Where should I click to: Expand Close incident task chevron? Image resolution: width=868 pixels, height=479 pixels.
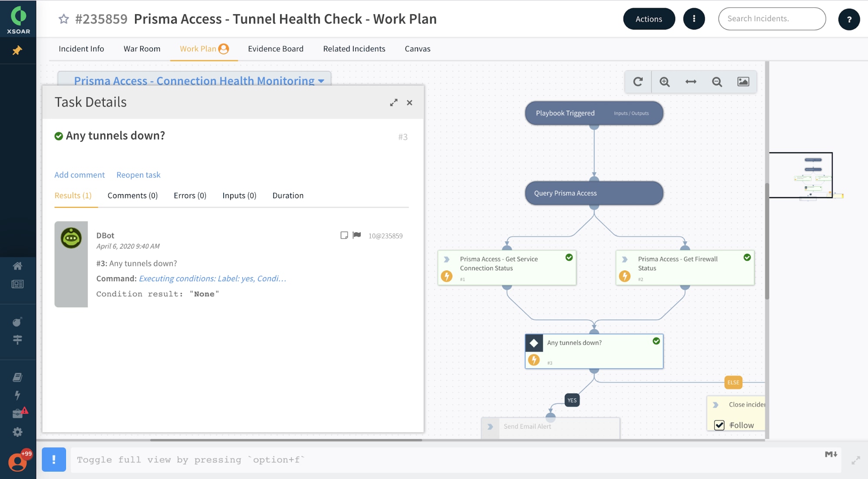pos(716,405)
